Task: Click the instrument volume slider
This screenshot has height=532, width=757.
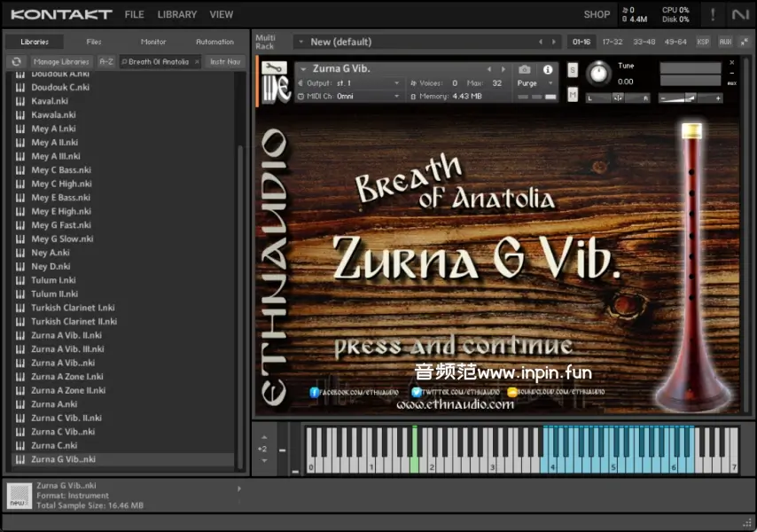Action: (x=691, y=98)
